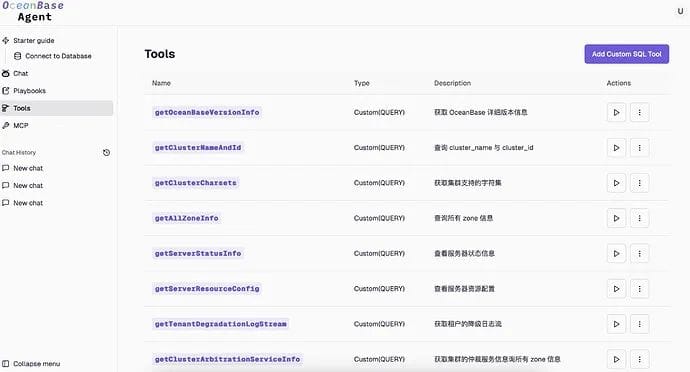Run the getServerResourceConfig tool
Screen dimensions: 690x372
[x=616, y=289]
